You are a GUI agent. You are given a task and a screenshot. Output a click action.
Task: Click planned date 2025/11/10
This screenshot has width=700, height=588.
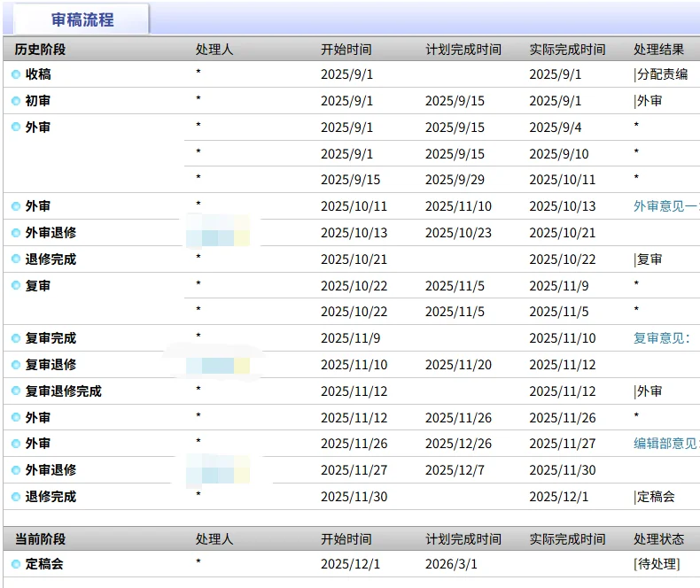(x=458, y=206)
